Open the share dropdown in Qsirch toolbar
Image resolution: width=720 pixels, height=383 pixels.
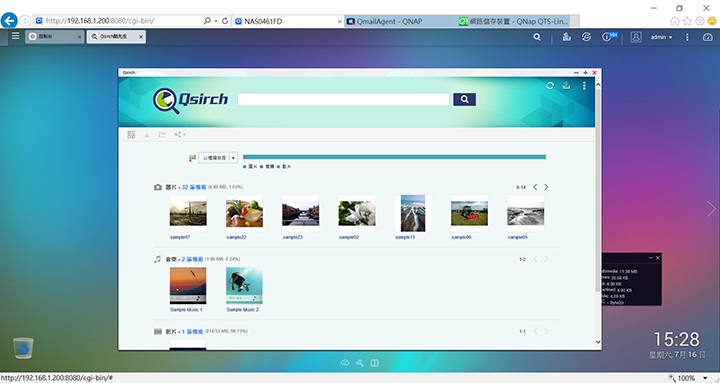point(180,135)
